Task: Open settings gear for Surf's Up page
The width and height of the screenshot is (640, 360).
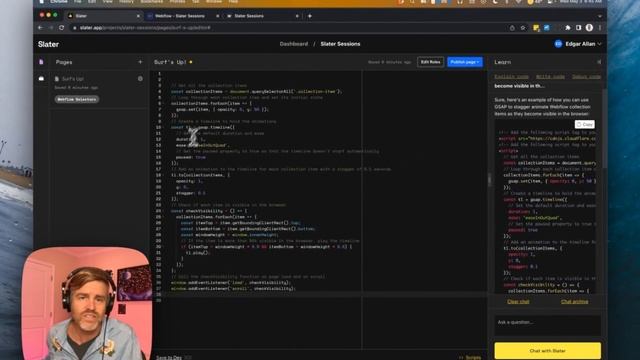Action: click(x=140, y=78)
